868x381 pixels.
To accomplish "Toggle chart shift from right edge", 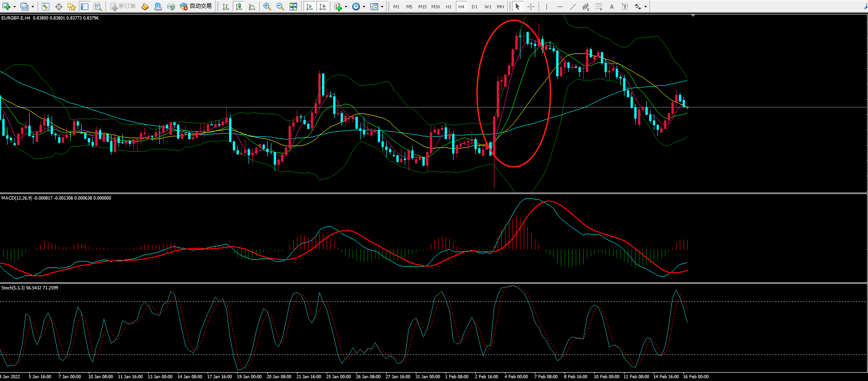I will [x=322, y=7].
